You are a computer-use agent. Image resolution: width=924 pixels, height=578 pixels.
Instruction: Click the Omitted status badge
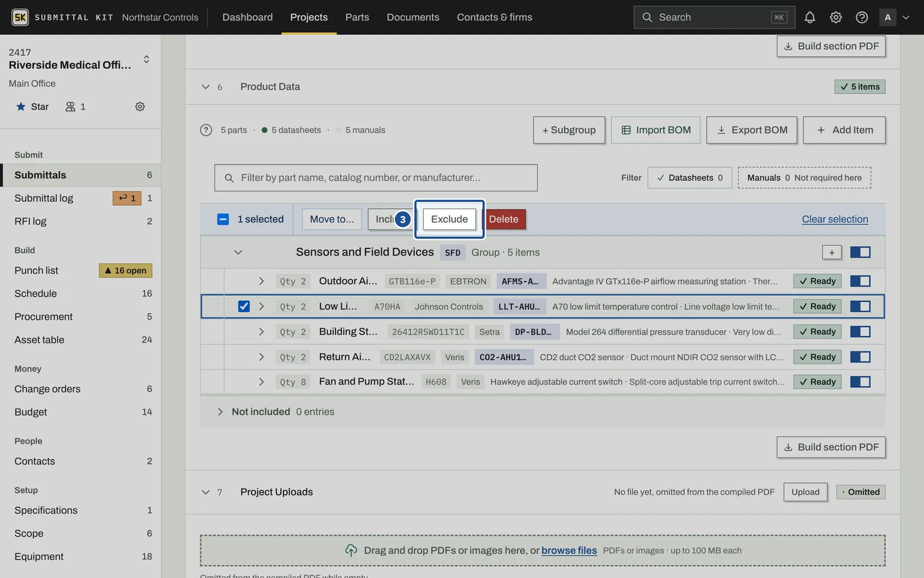(x=860, y=492)
